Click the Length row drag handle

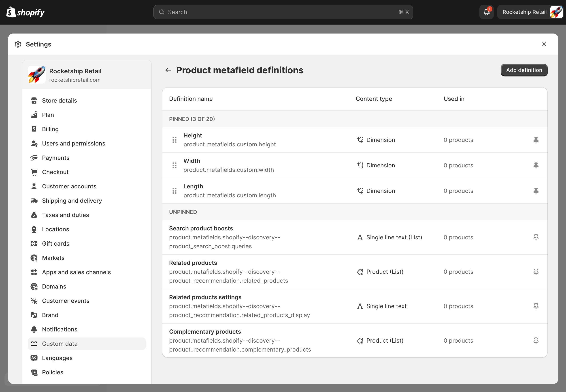click(x=174, y=191)
